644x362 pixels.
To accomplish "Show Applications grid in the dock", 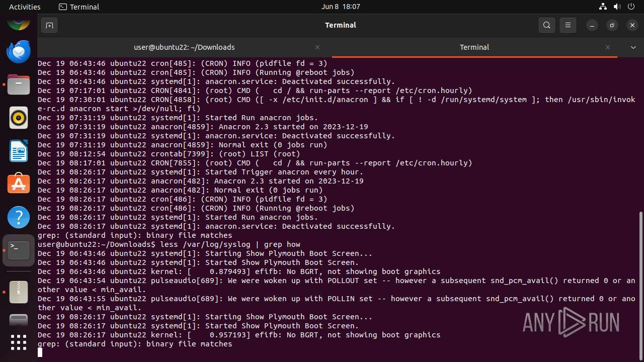I will (19, 343).
